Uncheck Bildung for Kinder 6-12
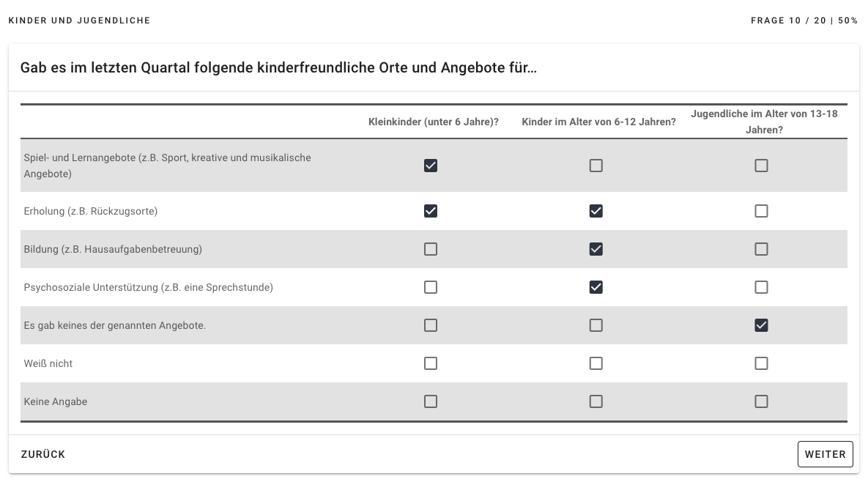 coord(596,249)
